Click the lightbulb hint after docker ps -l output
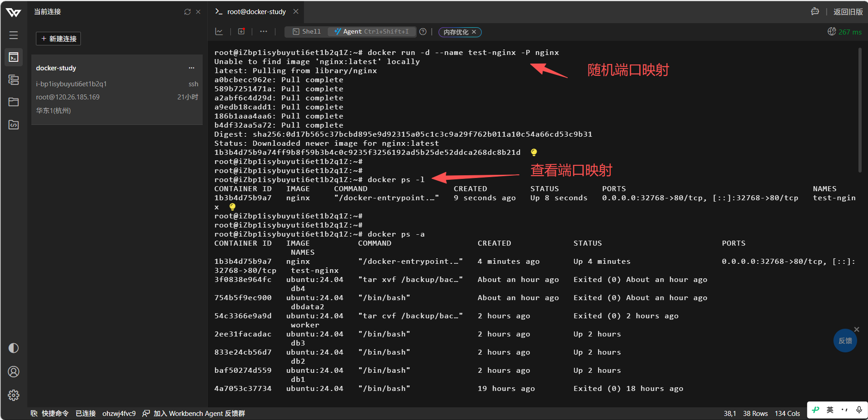 [232, 207]
